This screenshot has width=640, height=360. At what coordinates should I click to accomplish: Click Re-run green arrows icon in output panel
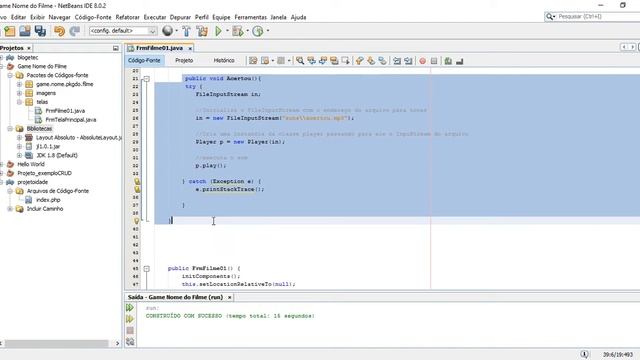point(130,307)
